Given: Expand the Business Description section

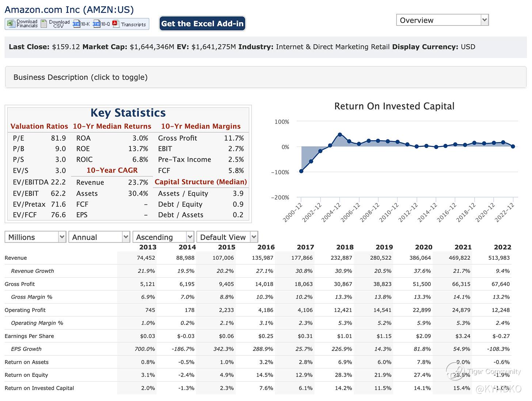Looking at the screenshot, I should tap(80, 77).
